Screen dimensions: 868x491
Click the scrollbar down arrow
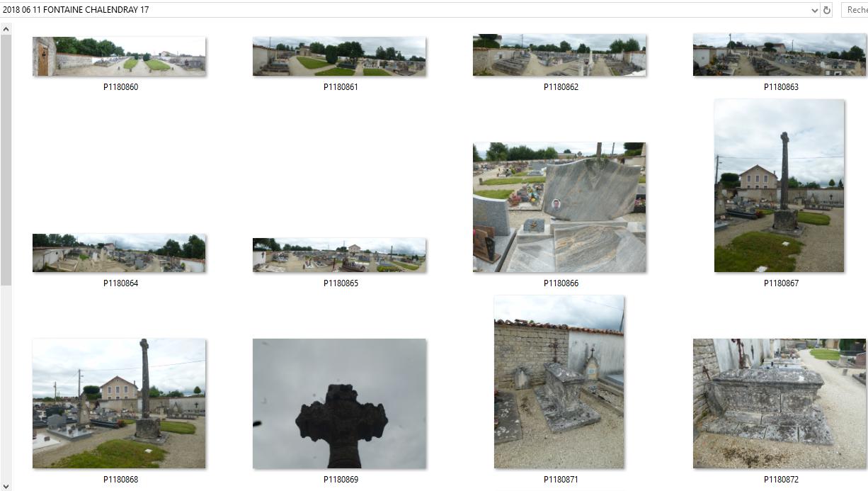pyautogui.click(x=6, y=485)
